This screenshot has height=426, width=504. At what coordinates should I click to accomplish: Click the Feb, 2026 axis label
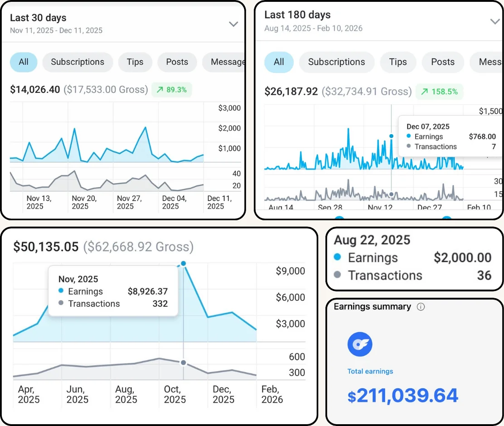click(272, 394)
